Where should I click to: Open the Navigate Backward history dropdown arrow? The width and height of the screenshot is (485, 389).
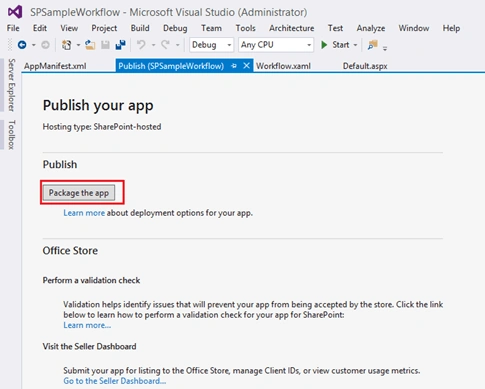(34, 45)
